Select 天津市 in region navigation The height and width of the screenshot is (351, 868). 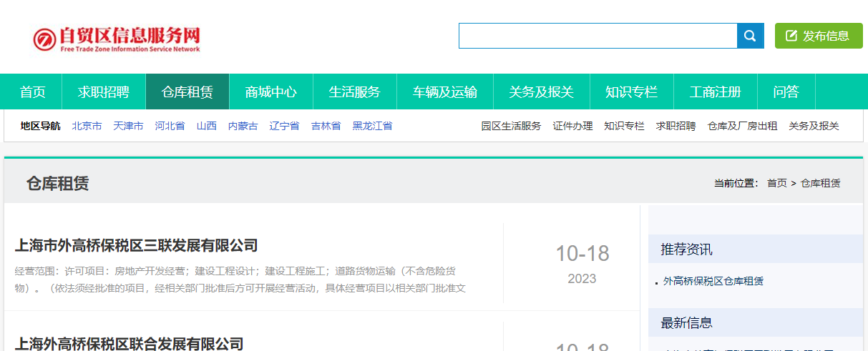128,126
